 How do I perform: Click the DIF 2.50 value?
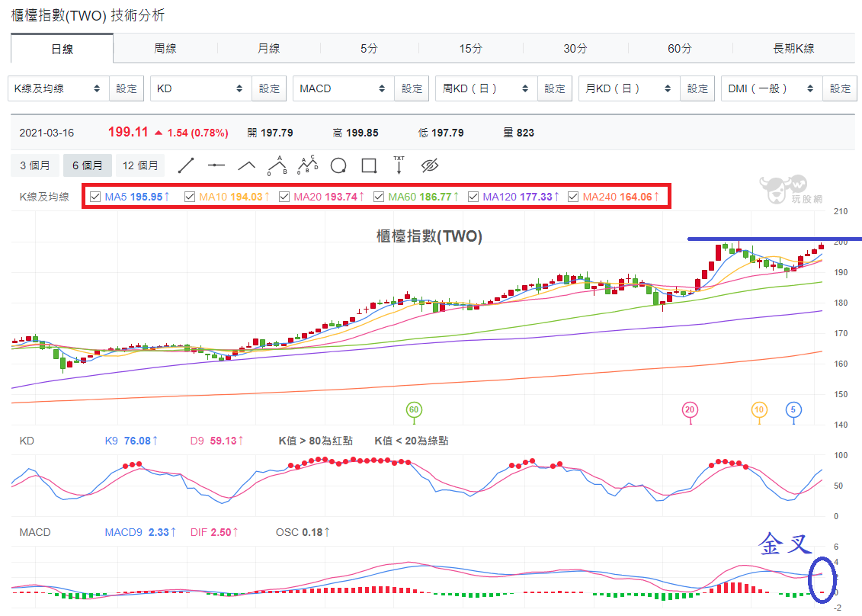214,532
